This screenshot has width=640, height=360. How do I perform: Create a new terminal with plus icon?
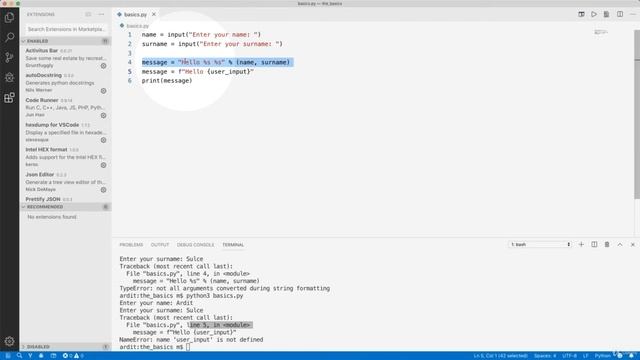coord(581,244)
